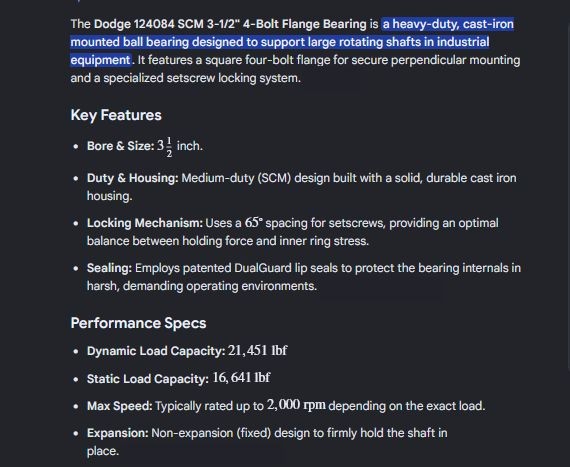Click the 21,451 lbf value
The image size is (570, 467).
[x=258, y=350]
